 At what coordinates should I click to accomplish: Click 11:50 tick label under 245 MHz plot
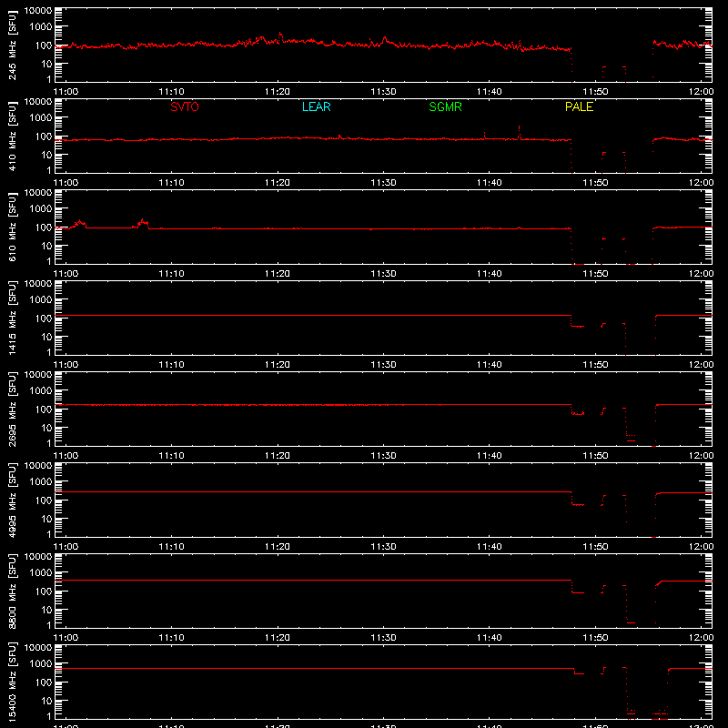click(x=595, y=92)
